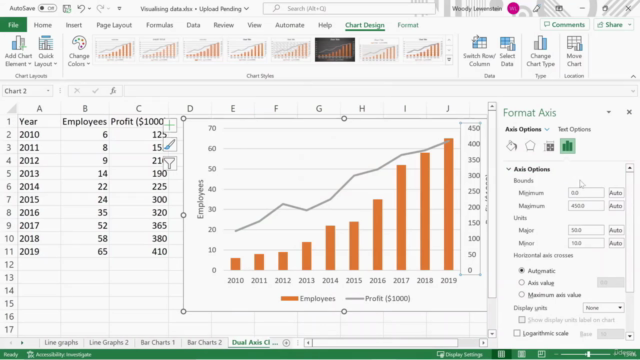Viewport: 640px width, 360px height.
Task: Select the Profit ($1000) legend entry
Action: (x=378, y=299)
